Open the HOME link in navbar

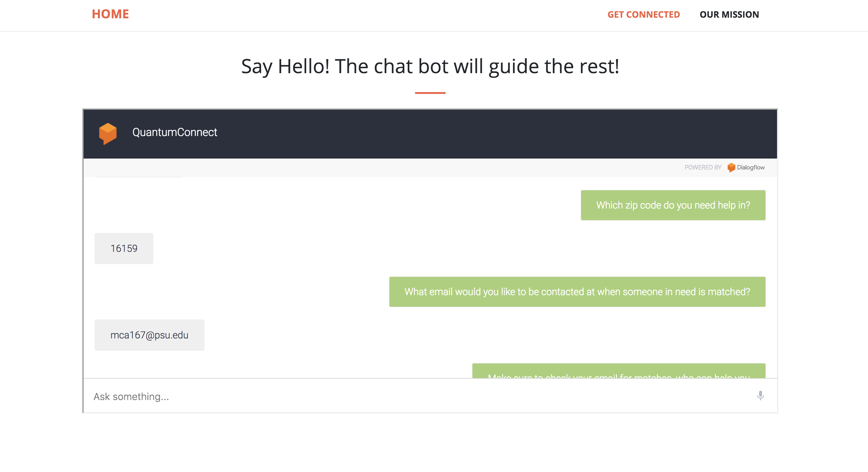(x=110, y=14)
